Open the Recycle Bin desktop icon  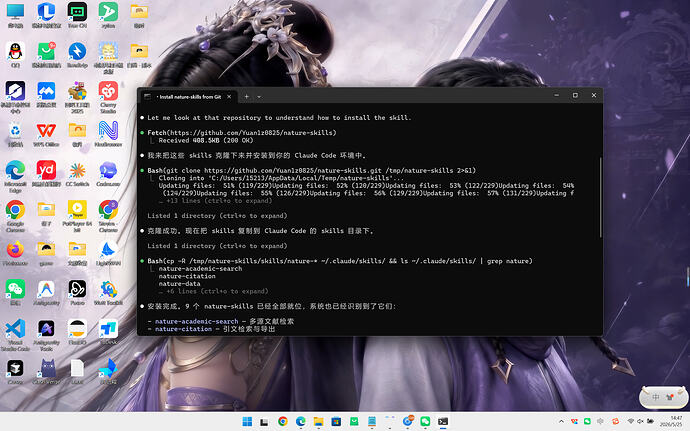pyautogui.click(x=15, y=131)
